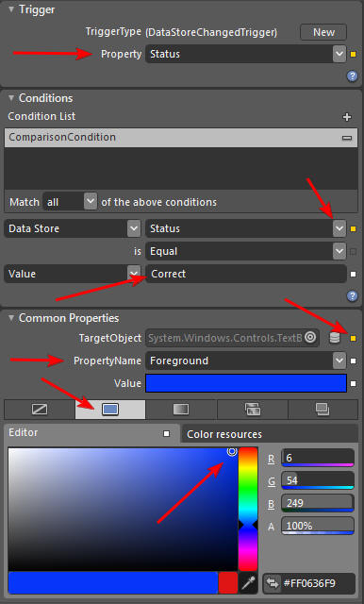Open the Trigger Property Status dropdown
Viewport: 364px width, 604px height.
pos(339,54)
